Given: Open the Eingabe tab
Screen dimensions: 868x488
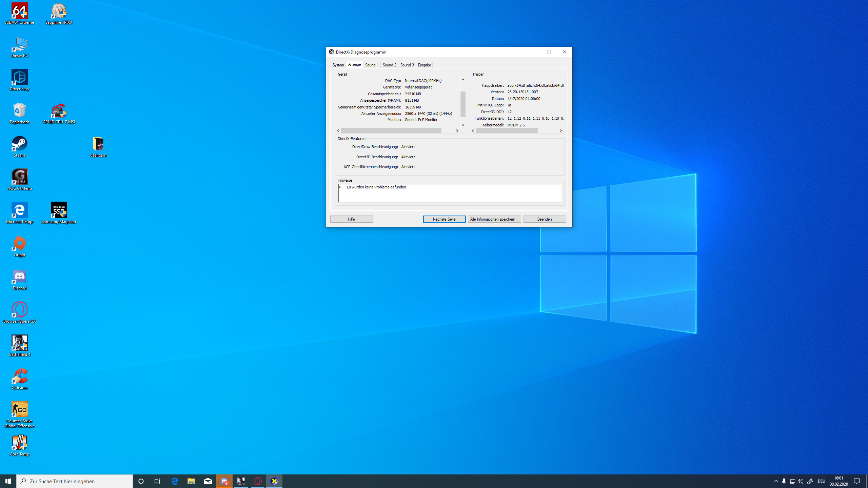Looking at the screenshot, I should click(424, 65).
